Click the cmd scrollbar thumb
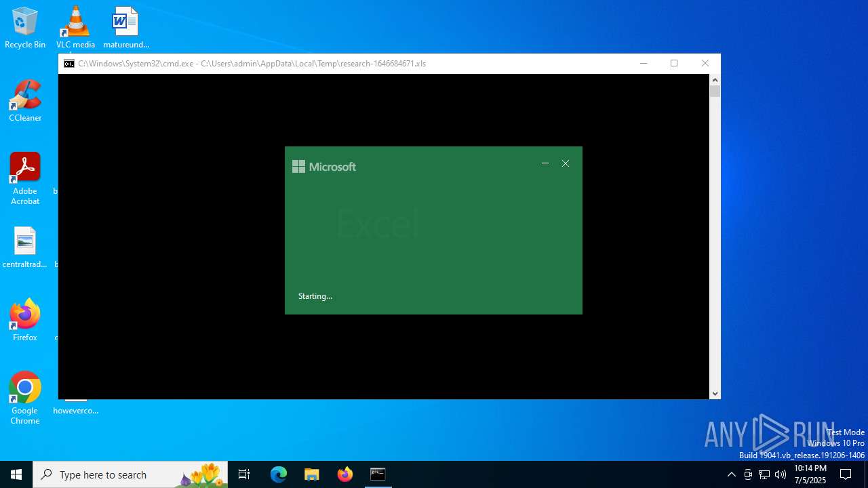This screenshot has height=488, width=868. click(x=715, y=91)
